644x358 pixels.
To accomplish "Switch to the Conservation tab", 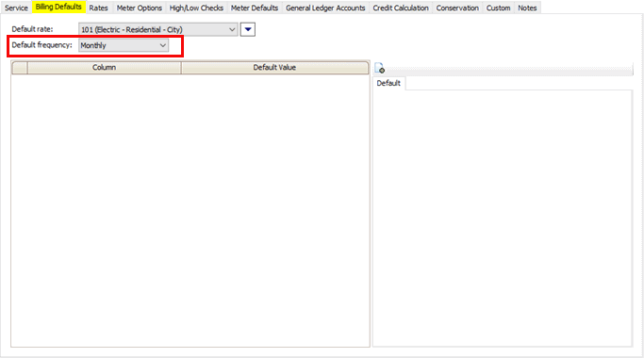I will (x=457, y=8).
